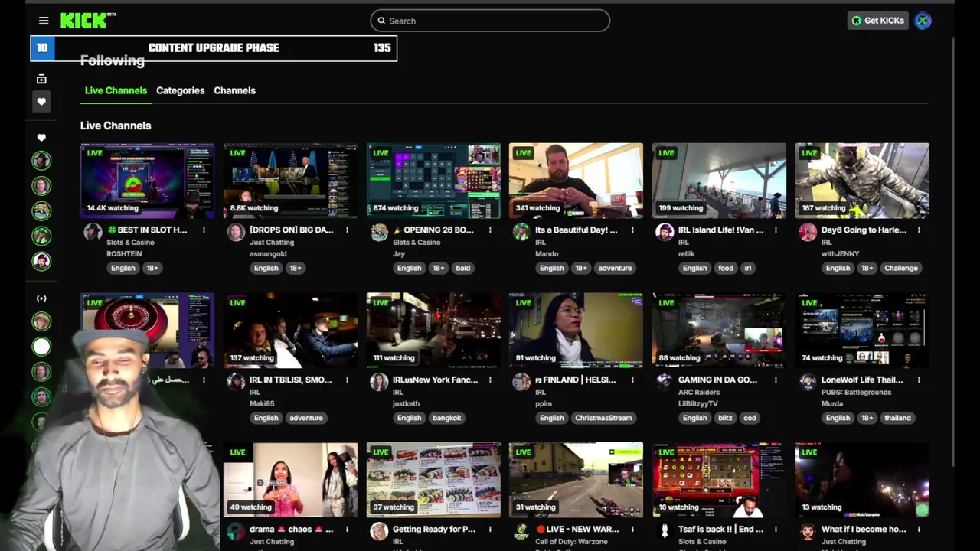Click the Recommended live icon in the sidebar
The width and height of the screenshot is (980, 551).
41,298
